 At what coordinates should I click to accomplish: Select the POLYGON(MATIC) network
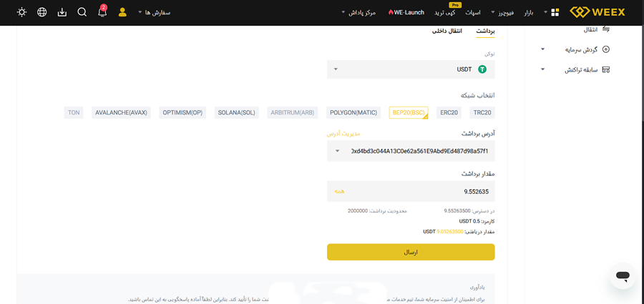[353, 112]
